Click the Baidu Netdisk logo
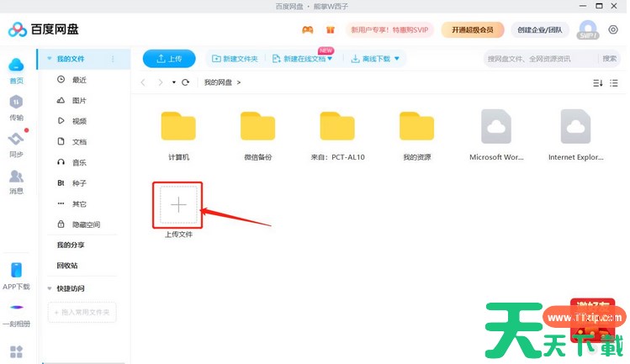630x364 pixels. 44,29
